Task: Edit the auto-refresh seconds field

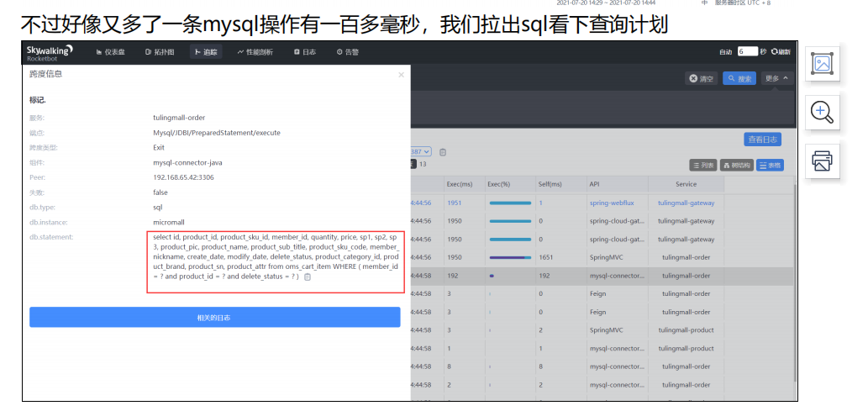Action: point(747,51)
